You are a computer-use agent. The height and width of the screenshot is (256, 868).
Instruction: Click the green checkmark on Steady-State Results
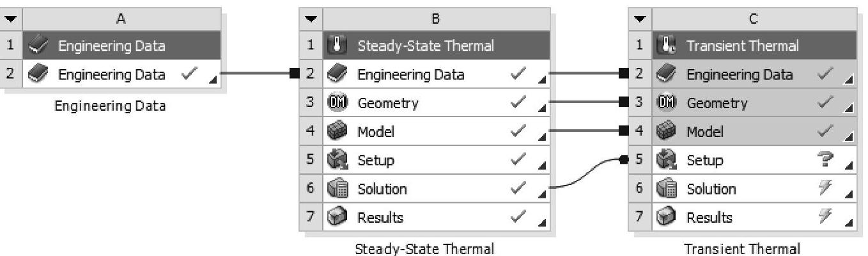pos(520,218)
